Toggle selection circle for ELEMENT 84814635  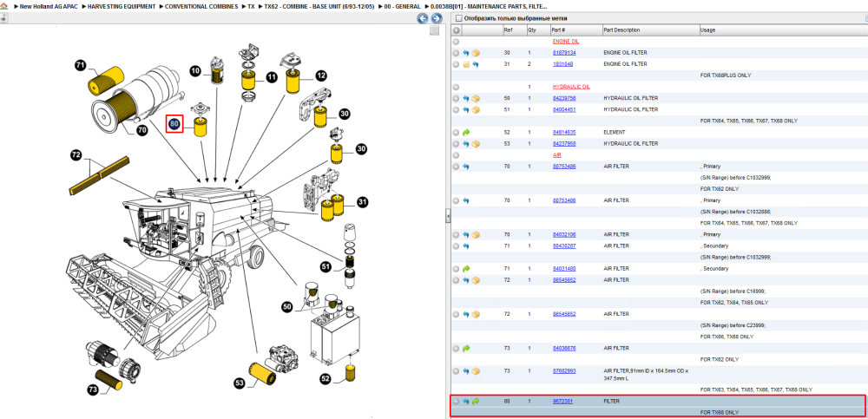(x=457, y=133)
